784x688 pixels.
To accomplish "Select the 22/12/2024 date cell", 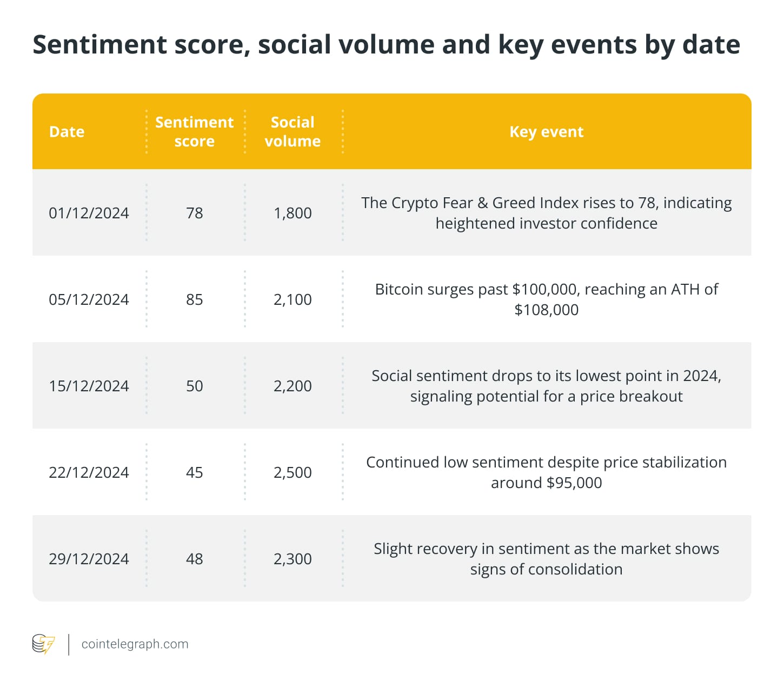I will tap(89, 472).
